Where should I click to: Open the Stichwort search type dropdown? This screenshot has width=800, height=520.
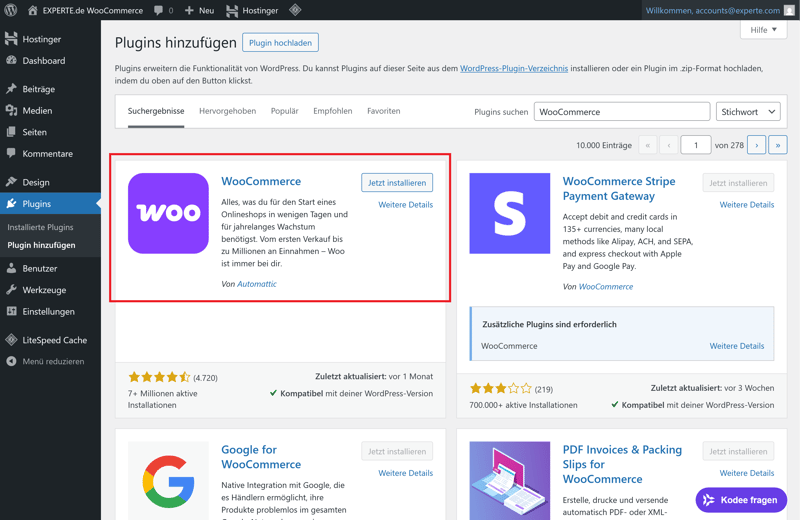click(x=747, y=112)
